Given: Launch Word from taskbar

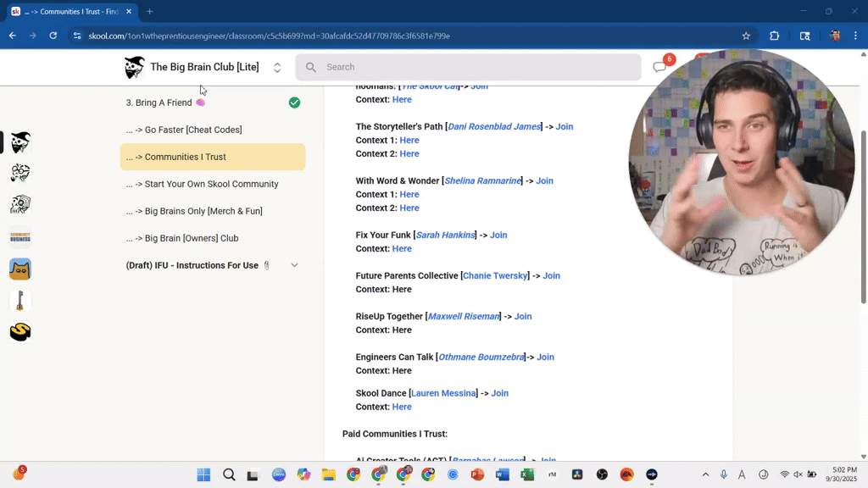Looking at the screenshot, I should click(x=502, y=474).
